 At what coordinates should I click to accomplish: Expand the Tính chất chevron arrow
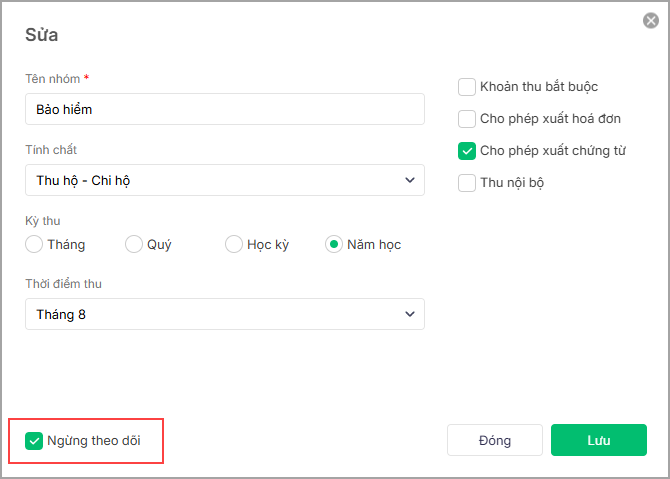pyautogui.click(x=410, y=180)
